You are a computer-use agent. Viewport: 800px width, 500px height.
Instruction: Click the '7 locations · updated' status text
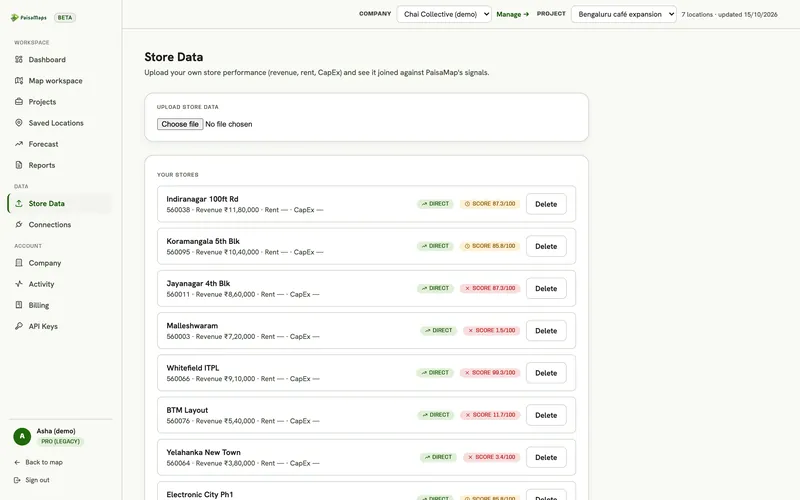tap(730, 14)
